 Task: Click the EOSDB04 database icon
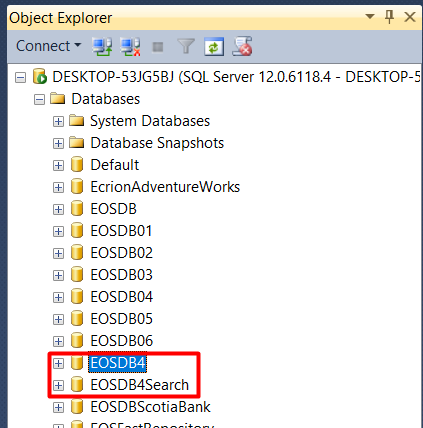(77, 297)
